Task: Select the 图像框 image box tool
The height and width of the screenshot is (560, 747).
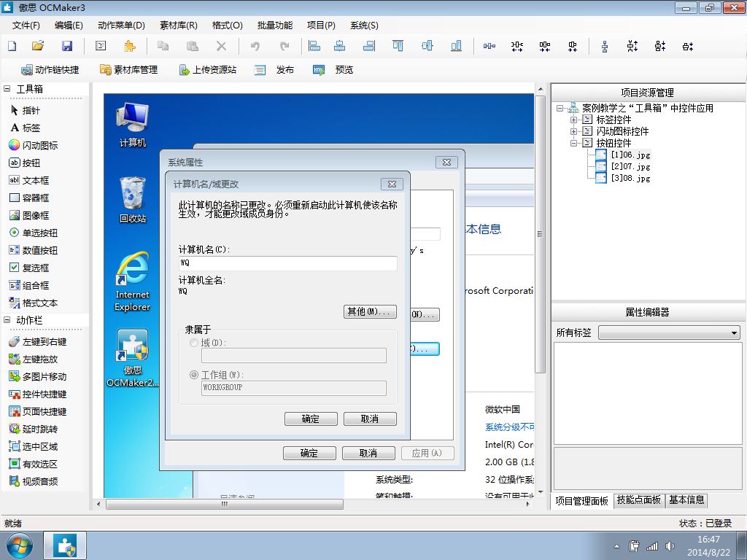Action: pos(29,215)
